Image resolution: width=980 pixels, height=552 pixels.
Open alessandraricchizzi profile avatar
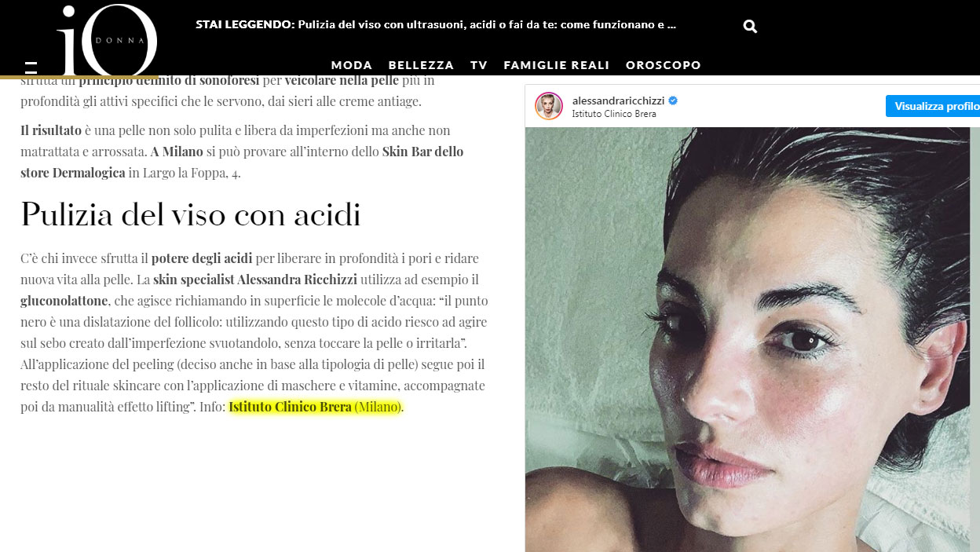click(x=549, y=106)
